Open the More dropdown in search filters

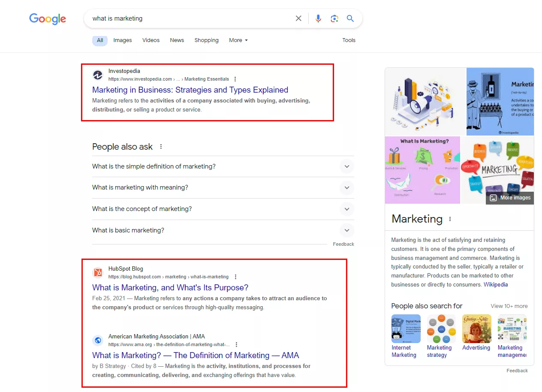point(238,40)
